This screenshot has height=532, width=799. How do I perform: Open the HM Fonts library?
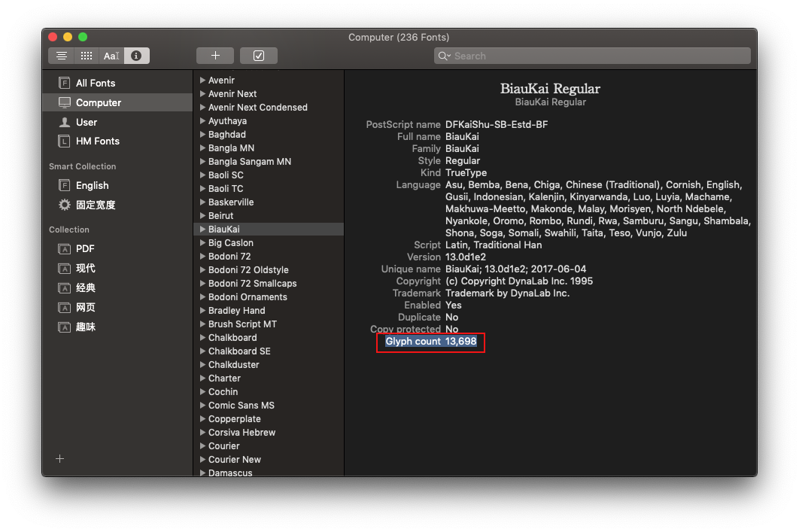[117, 141]
